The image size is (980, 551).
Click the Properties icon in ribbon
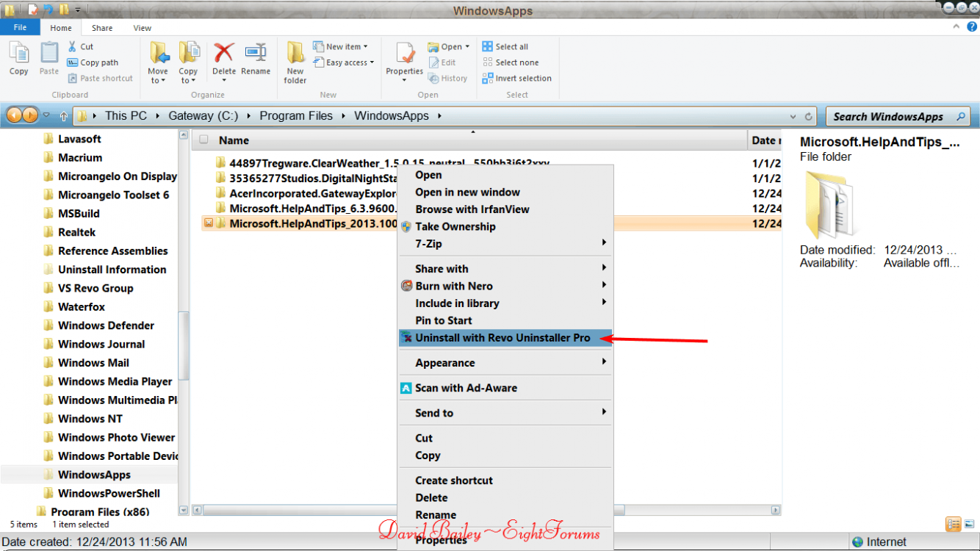click(405, 54)
